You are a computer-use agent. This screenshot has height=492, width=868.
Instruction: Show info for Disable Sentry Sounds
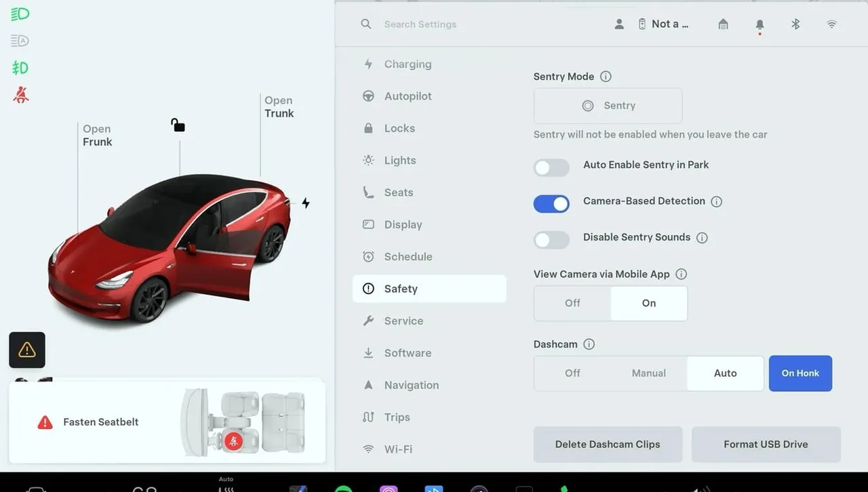[702, 238]
